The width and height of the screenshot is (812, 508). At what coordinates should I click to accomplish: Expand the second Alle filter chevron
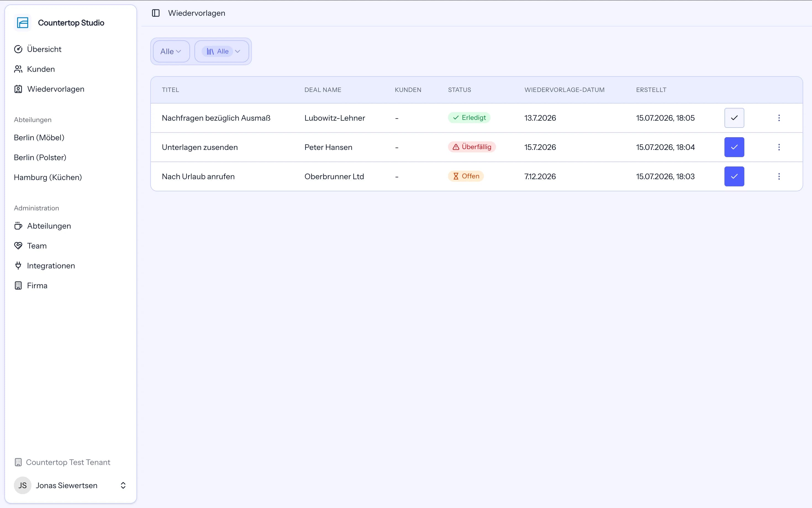pyautogui.click(x=238, y=51)
